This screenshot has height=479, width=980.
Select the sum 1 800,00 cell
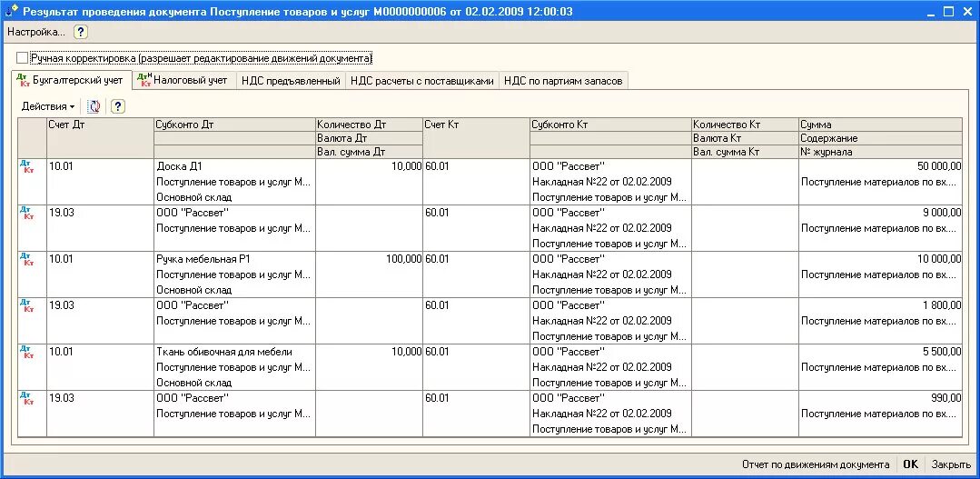coord(880,305)
